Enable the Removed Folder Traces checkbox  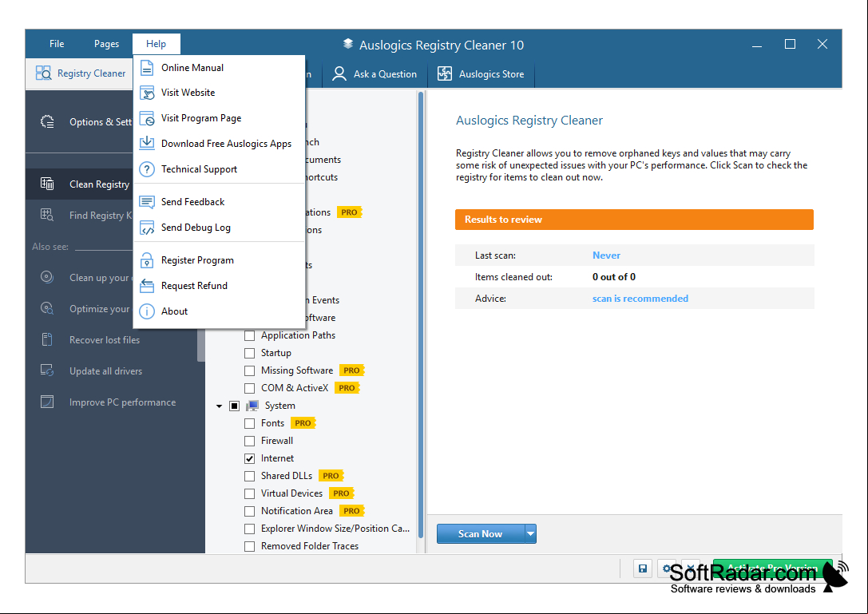coord(250,546)
